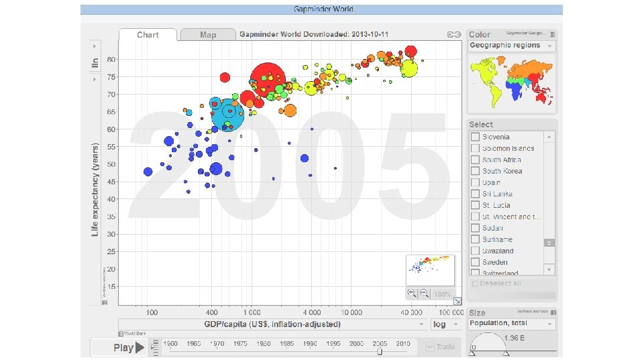644x362 pixels.
Task: Tick the Spain checkbox
Action: [x=475, y=182]
